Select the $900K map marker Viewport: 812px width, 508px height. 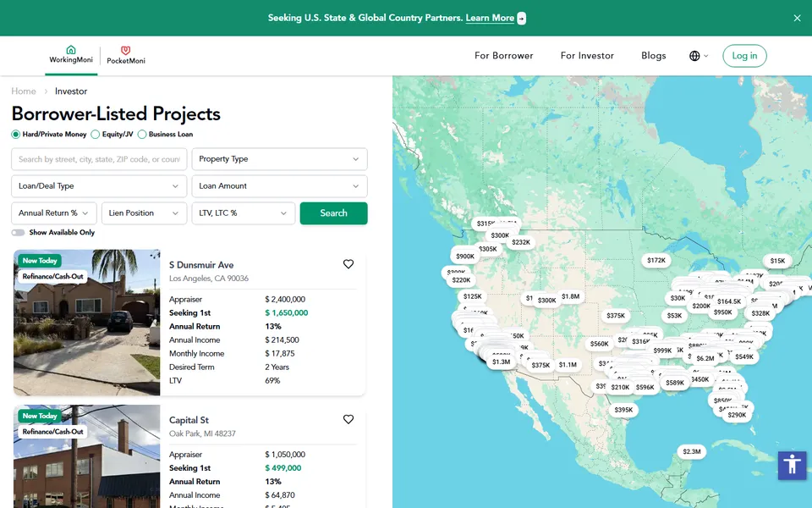tap(465, 256)
